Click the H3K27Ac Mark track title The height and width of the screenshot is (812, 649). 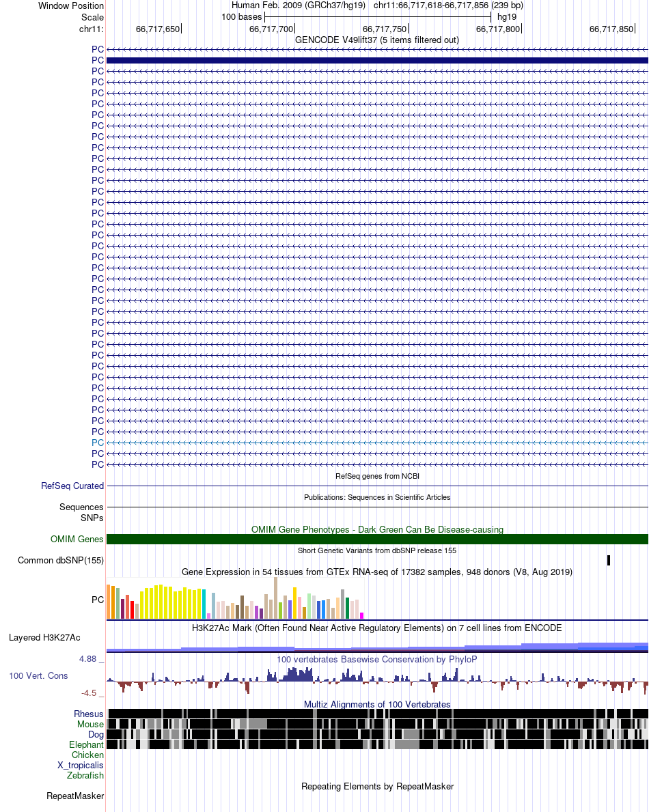tap(377, 628)
